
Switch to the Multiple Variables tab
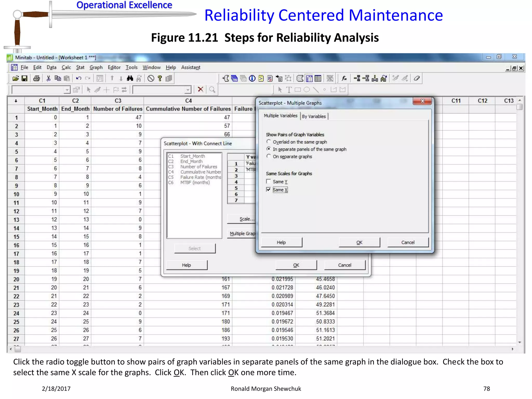(x=281, y=116)
